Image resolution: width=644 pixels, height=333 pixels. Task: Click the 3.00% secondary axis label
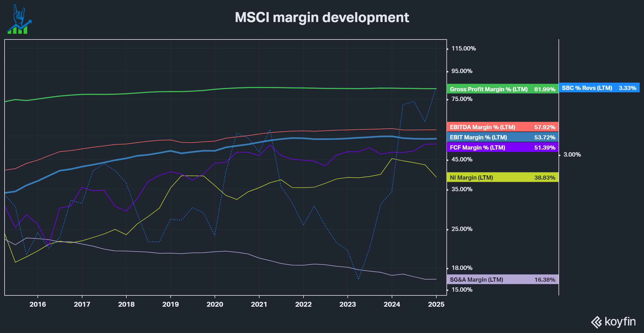point(572,154)
